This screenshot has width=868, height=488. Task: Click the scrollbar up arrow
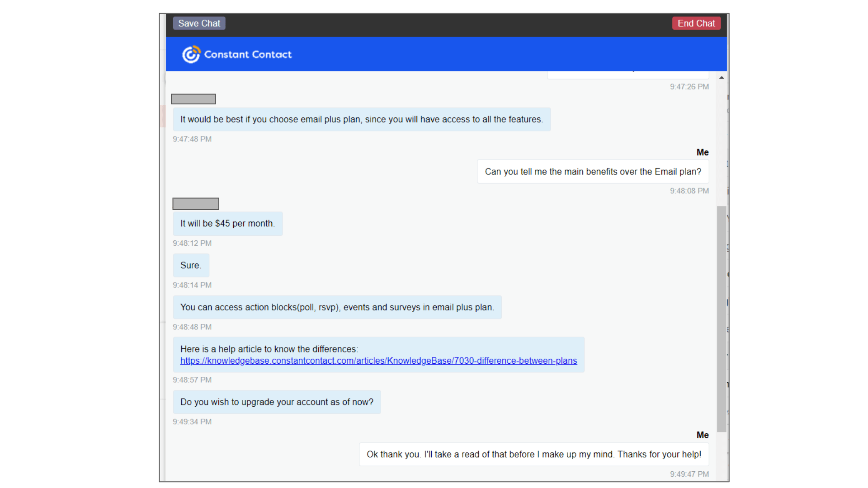(x=722, y=78)
